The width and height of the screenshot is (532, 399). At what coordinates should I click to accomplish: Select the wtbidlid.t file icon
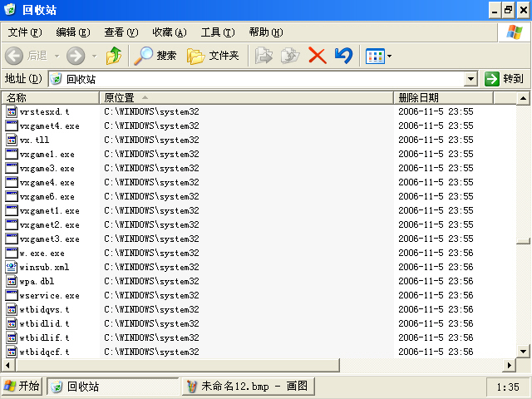coord(12,323)
